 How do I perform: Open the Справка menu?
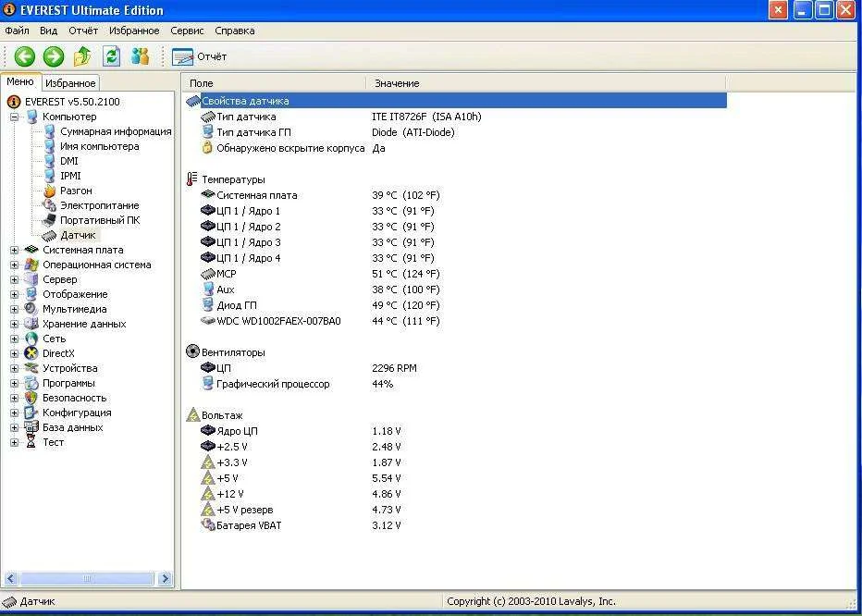click(x=235, y=31)
